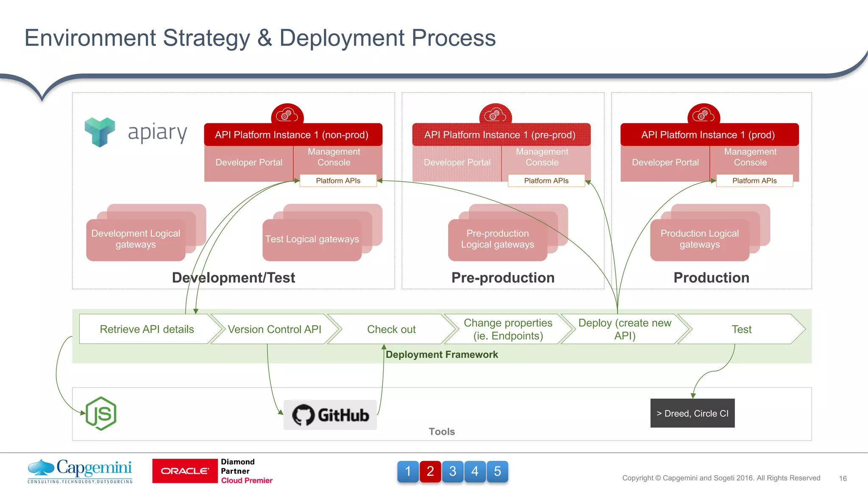Click the Oracle red logo
The width and height of the screenshot is (868, 488).
click(x=185, y=471)
